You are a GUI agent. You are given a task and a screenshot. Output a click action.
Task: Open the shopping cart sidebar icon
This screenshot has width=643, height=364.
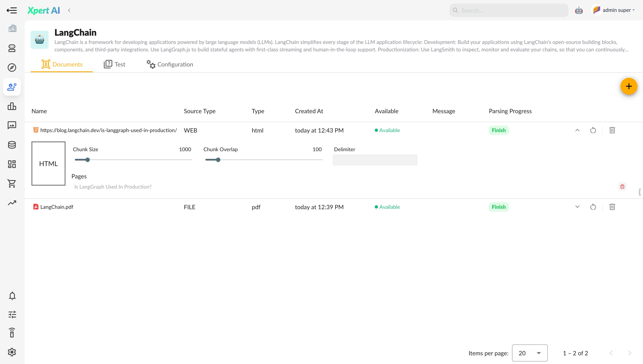12,183
